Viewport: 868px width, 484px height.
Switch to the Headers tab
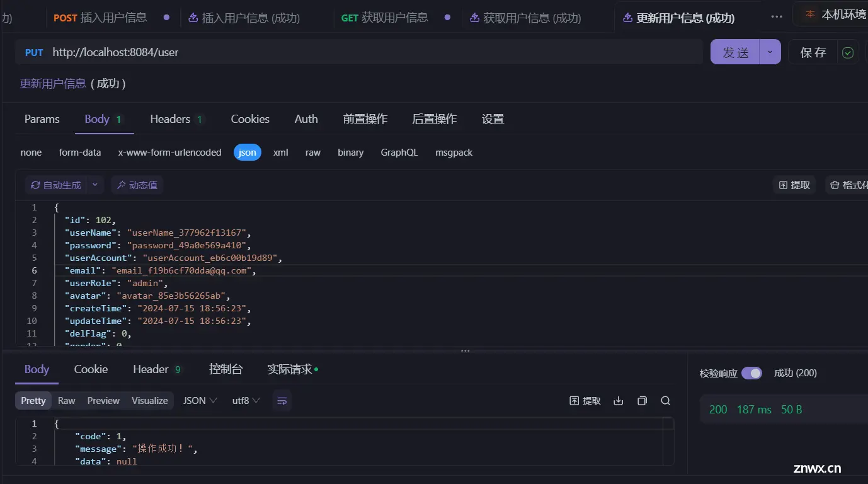click(176, 119)
